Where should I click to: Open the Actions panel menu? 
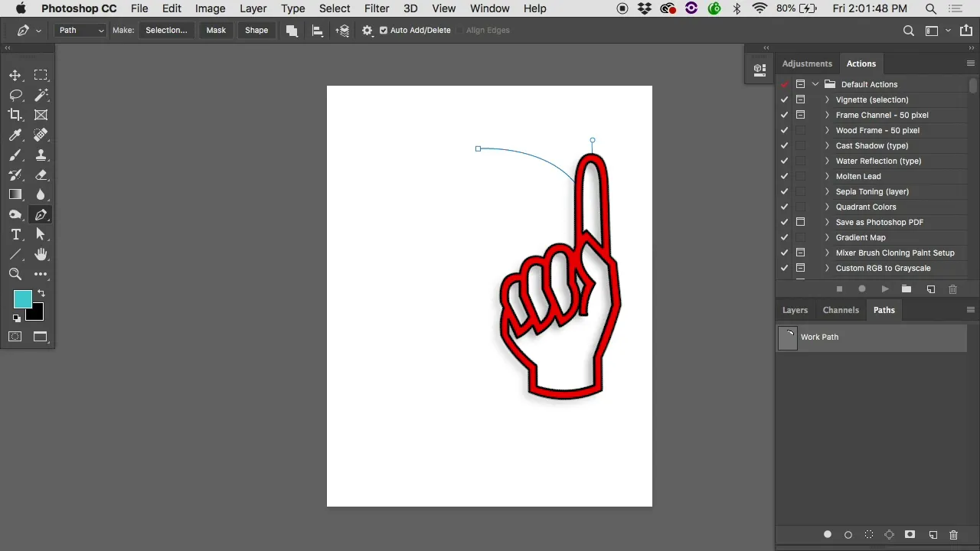coord(970,64)
